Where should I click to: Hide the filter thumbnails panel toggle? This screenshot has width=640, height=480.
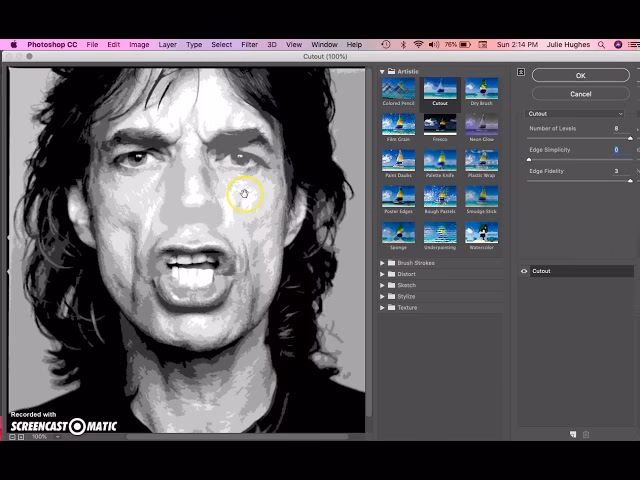pyautogui.click(x=521, y=72)
